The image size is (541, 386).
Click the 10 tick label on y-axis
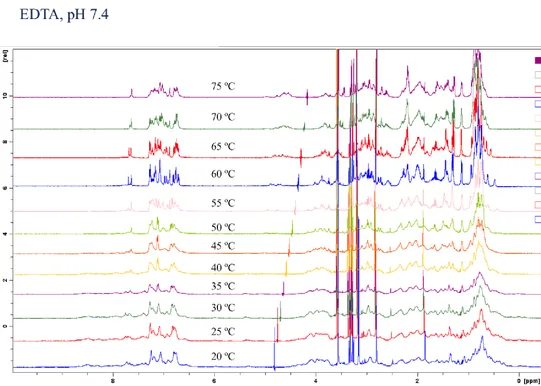tap(5, 96)
